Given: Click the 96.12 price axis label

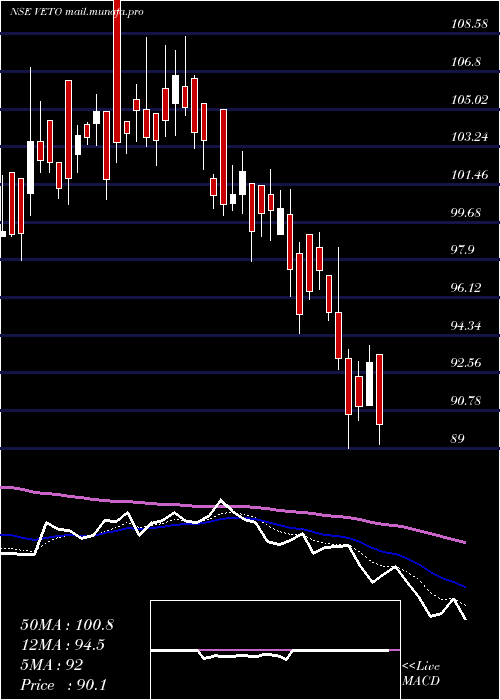Looking at the screenshot, I should point(466,288).
